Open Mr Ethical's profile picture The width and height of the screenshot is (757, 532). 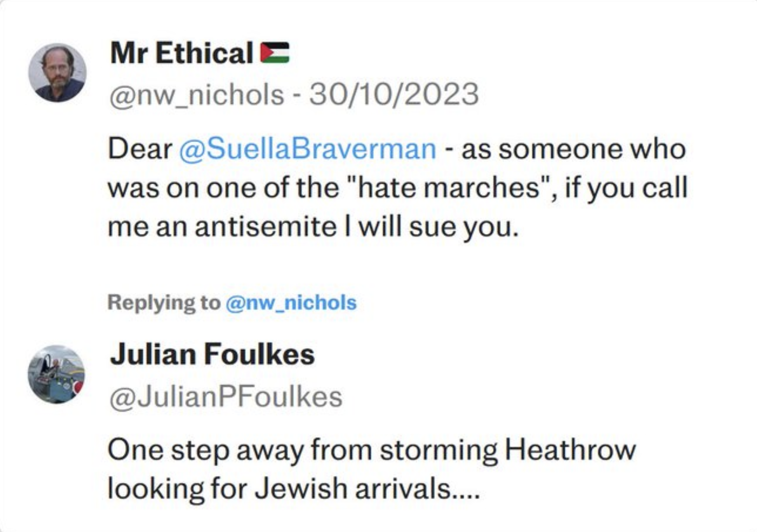pos(57,72)
